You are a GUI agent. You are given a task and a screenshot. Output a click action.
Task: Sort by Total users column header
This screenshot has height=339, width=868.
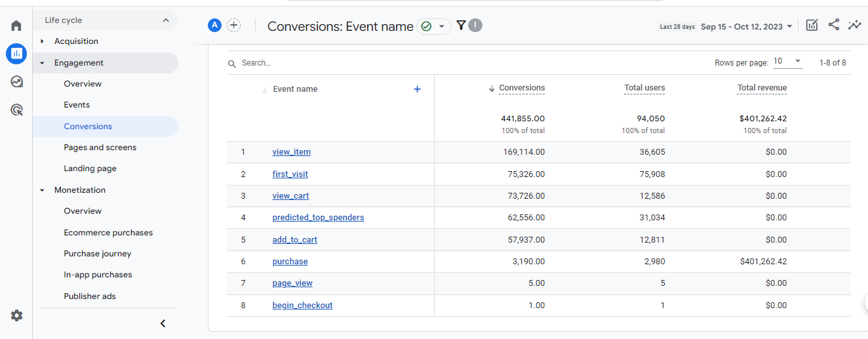(644, 88)
